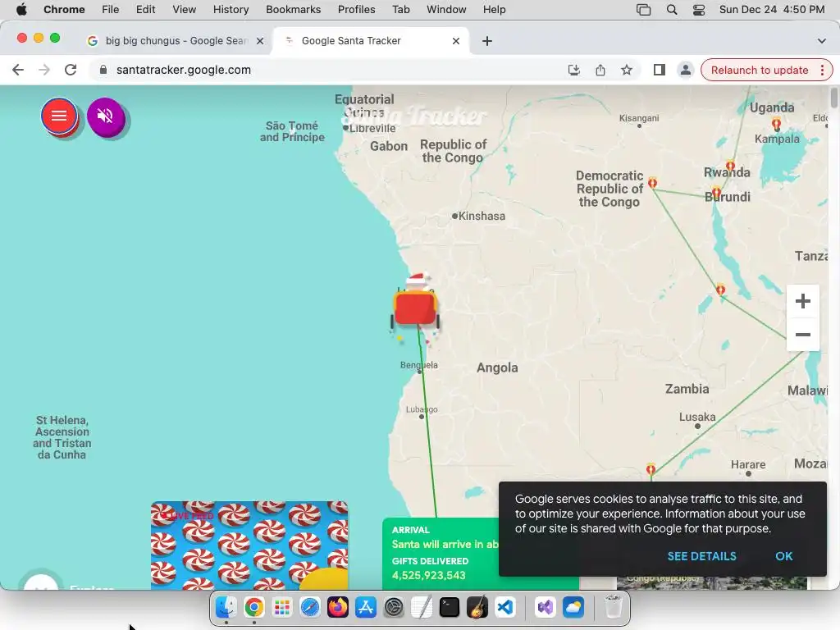Image resolution: width=840 pixels, height=630 pixels.
Task: Open the Chrome profile avatar menu
Action: (x=685, y=70)
